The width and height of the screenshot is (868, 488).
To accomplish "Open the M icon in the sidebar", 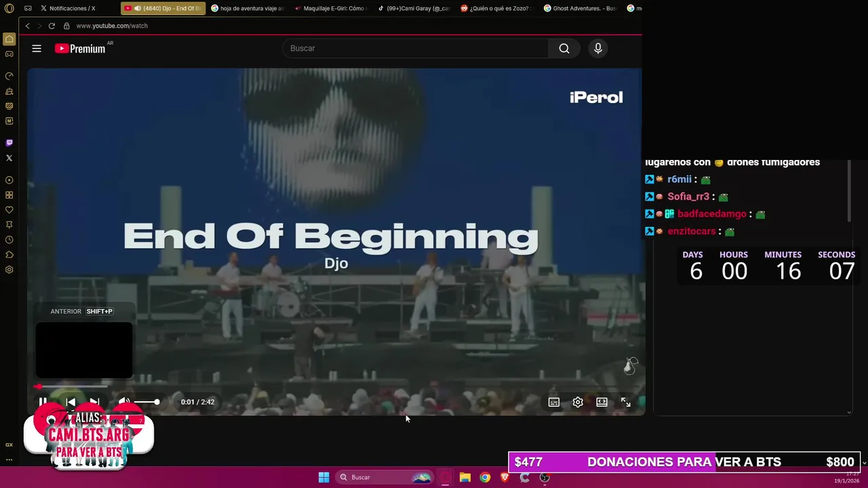I will click(x=9, y=121).
